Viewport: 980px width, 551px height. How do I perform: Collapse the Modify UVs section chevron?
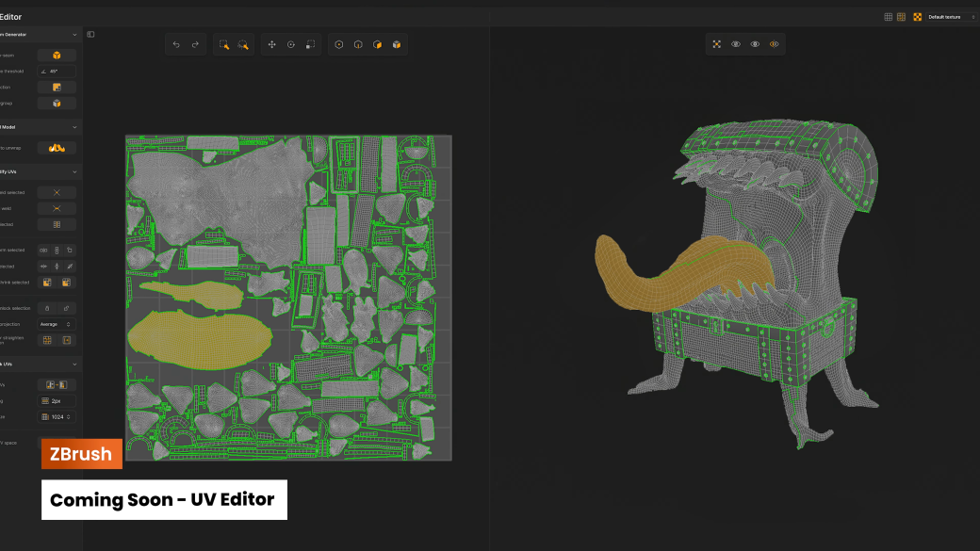(x=74, y=172)
